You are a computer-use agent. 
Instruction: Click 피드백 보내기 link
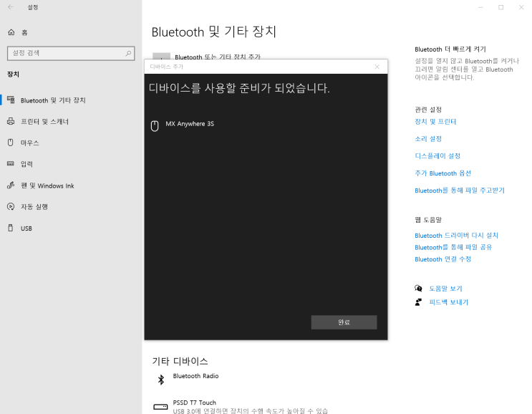448,302
